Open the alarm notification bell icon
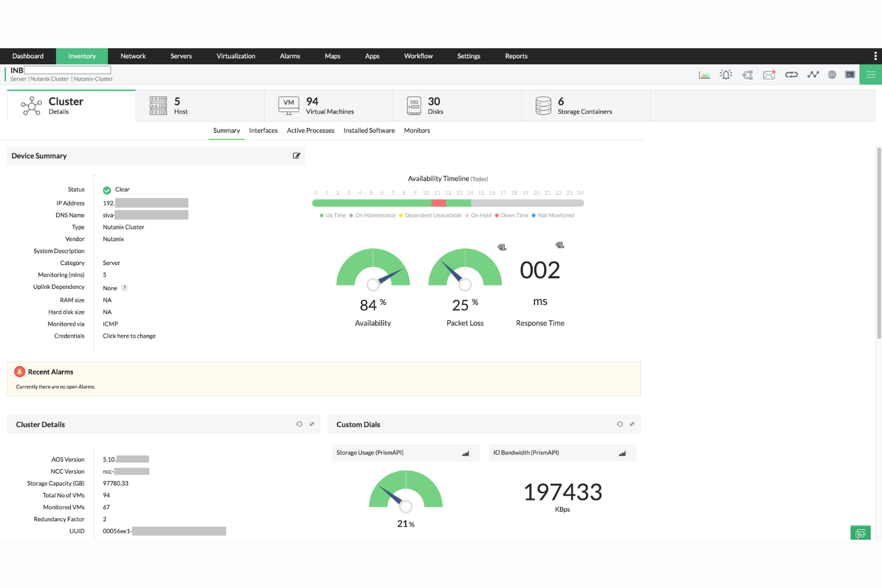This screenshot has width=882, height=588. 726,74
